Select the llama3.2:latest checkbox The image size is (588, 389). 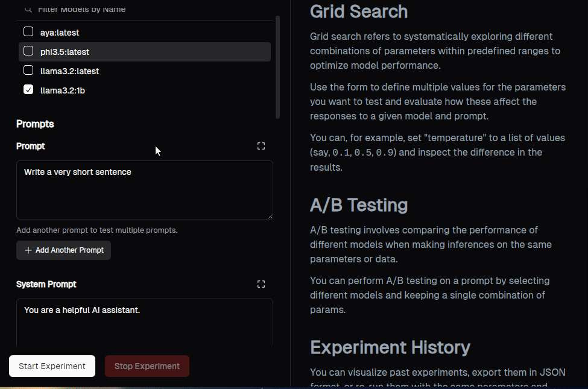click(x=28, y=71)
